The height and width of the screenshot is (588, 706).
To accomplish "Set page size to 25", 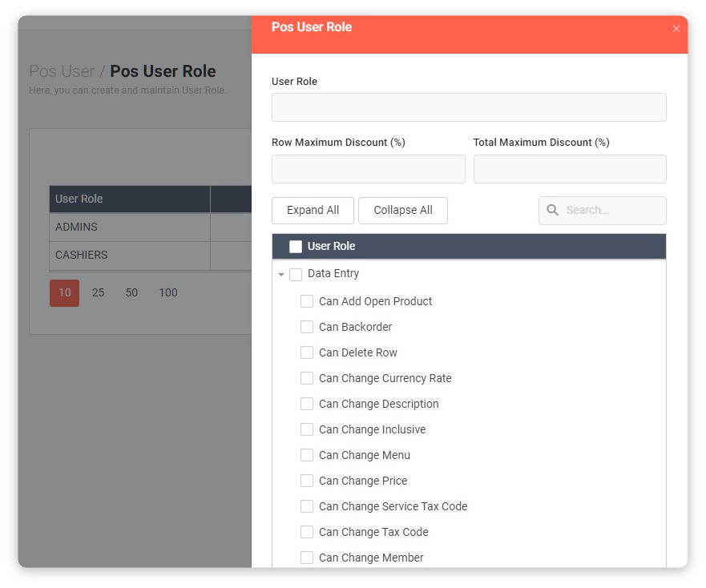I will pos(98,292).
